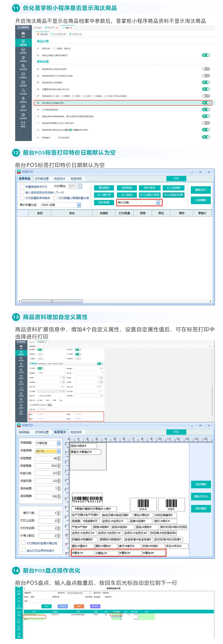Toggle setting 03 商品保存时必须有主供应商
The height and width of the screenshot is (644, 223).
coord(206,69)
